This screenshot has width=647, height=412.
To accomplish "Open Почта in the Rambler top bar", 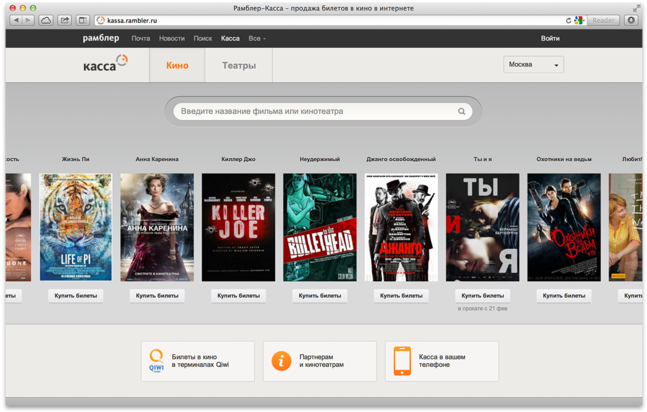I will [x=141, y=38].
